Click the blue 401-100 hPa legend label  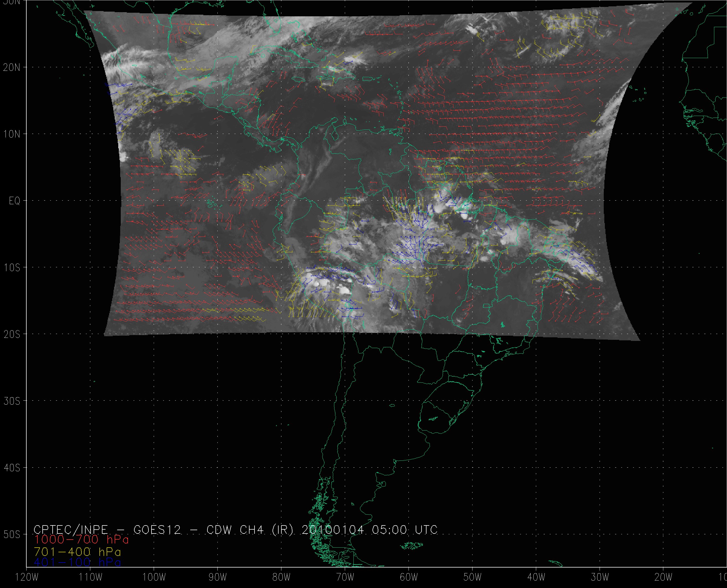point(77,562)
